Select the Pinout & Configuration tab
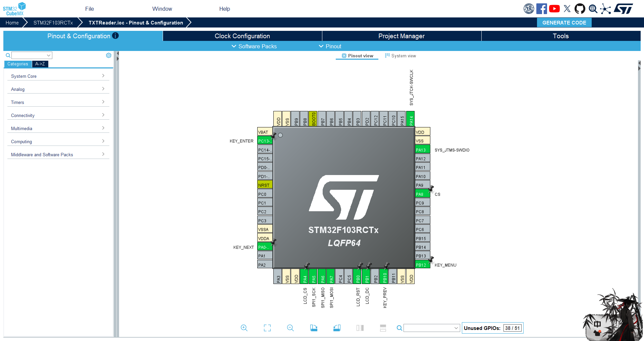644x341 pixels. (x=83, y=36)
